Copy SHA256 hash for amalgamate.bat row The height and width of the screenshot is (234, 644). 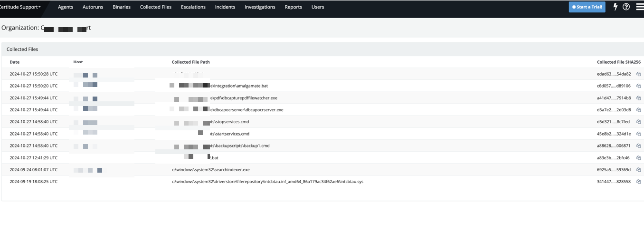(639, 86)
